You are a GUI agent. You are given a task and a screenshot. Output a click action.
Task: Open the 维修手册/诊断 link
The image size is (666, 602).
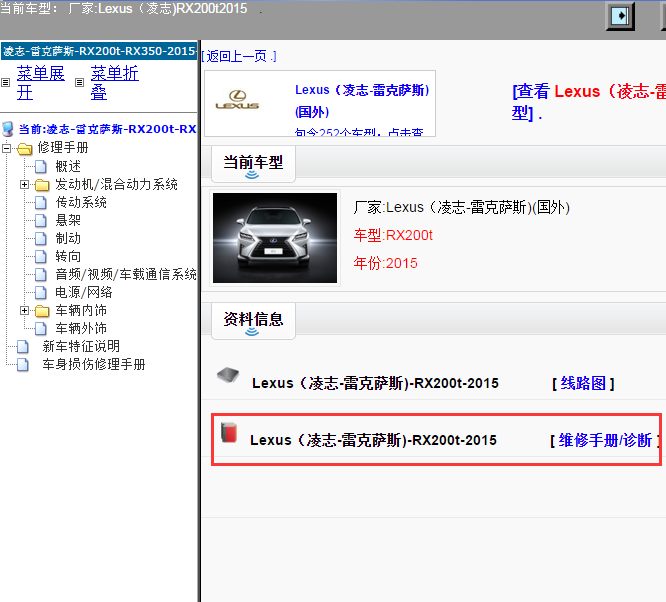(x=605, y=441)
